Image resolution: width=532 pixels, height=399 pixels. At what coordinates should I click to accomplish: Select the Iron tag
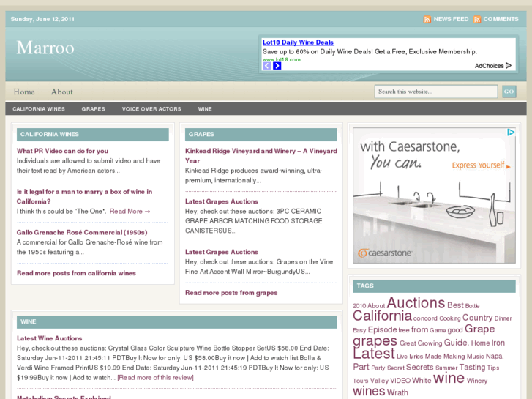(x=498, y=343)
